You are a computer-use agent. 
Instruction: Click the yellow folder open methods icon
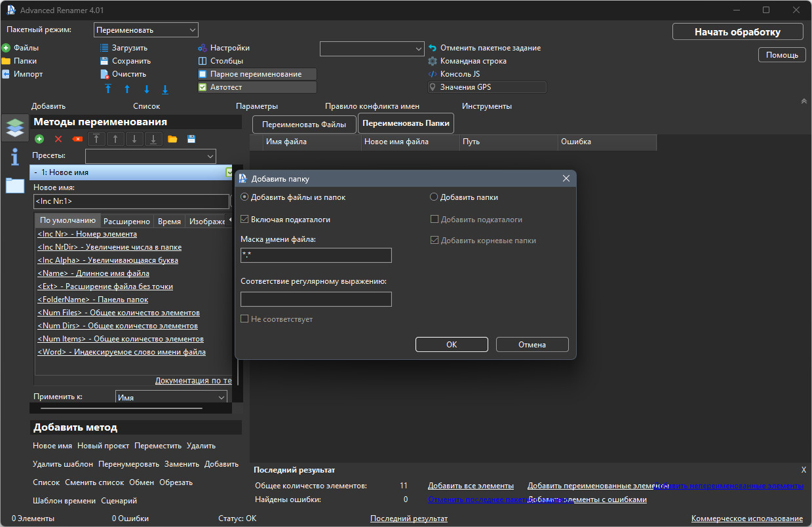point(172,139)
